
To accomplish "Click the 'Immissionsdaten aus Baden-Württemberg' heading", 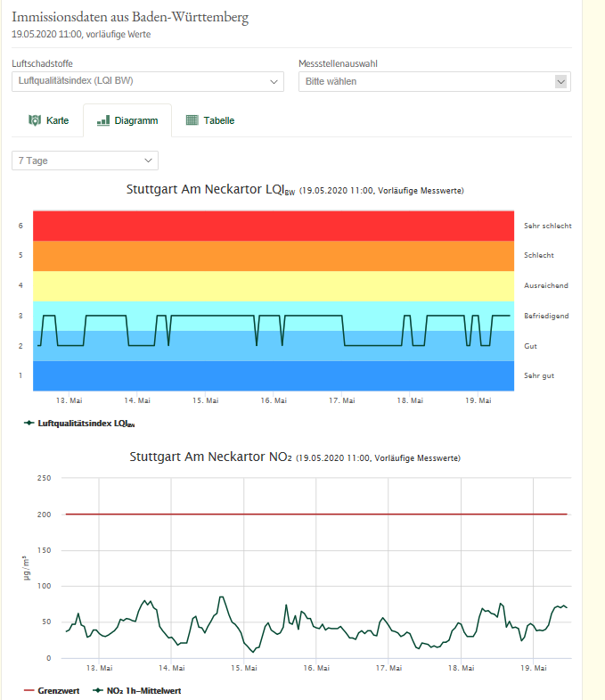I will pos(130,18).
